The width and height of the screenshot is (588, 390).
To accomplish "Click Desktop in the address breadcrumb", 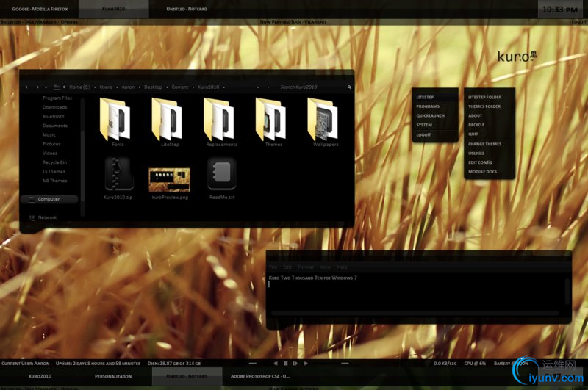I will click(153, 87).
